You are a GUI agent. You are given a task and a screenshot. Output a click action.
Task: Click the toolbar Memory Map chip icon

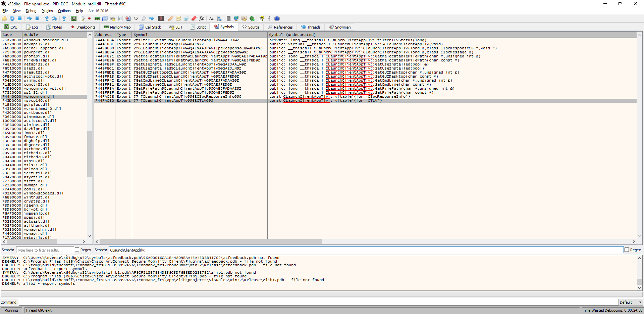(x=97, y=18)
